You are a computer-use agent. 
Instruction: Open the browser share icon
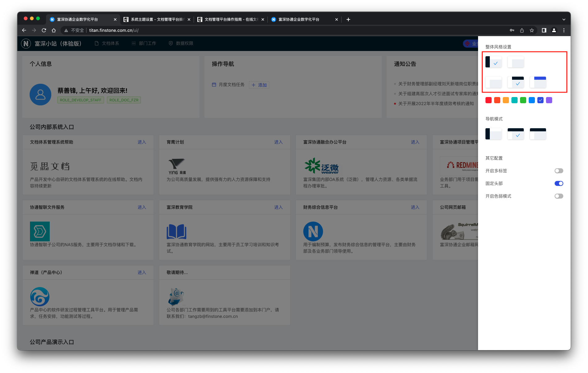click(522, 30)
